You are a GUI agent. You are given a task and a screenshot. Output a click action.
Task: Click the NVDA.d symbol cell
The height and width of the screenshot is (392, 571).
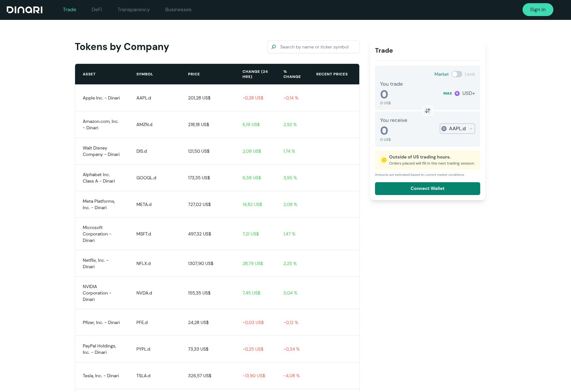click(144, 293)
